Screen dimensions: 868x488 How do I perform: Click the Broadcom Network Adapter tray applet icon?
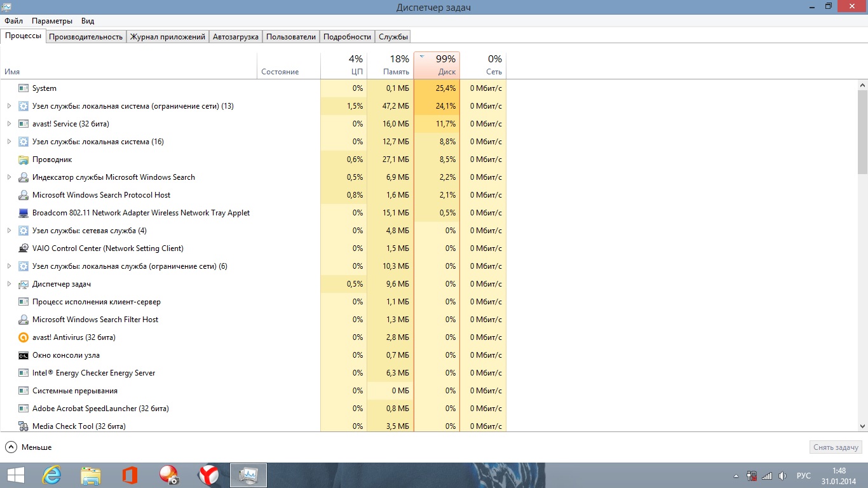click(x=24, y=213)
